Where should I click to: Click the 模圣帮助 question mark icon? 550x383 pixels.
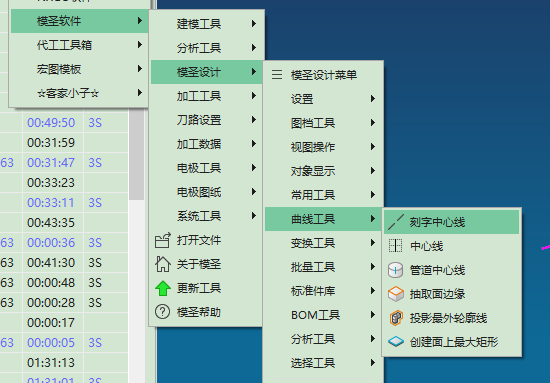[162, 312]
